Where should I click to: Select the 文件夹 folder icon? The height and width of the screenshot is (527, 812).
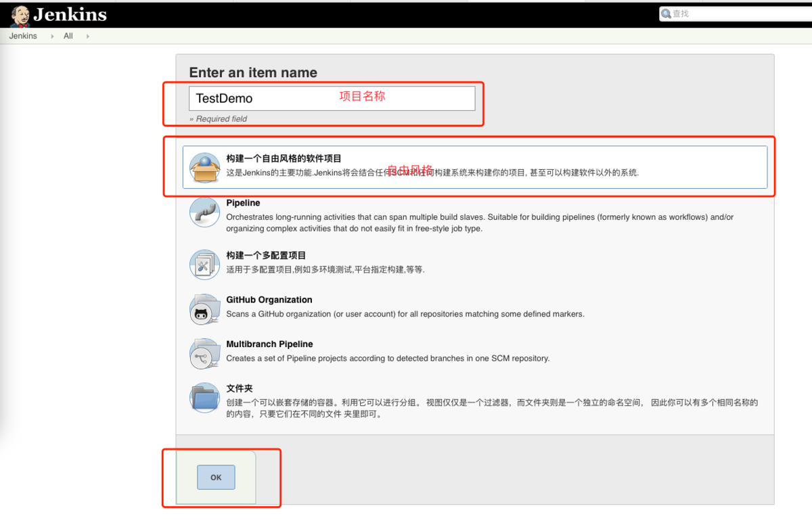tap(204, 398)
